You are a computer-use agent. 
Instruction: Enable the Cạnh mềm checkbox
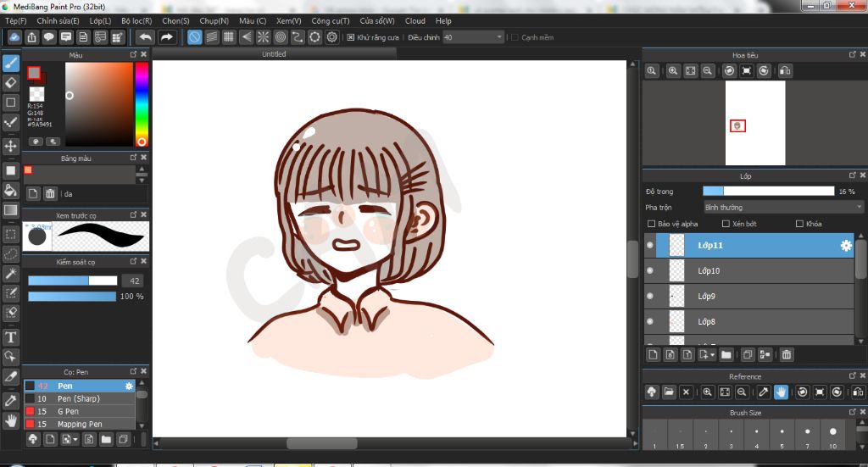515,37
